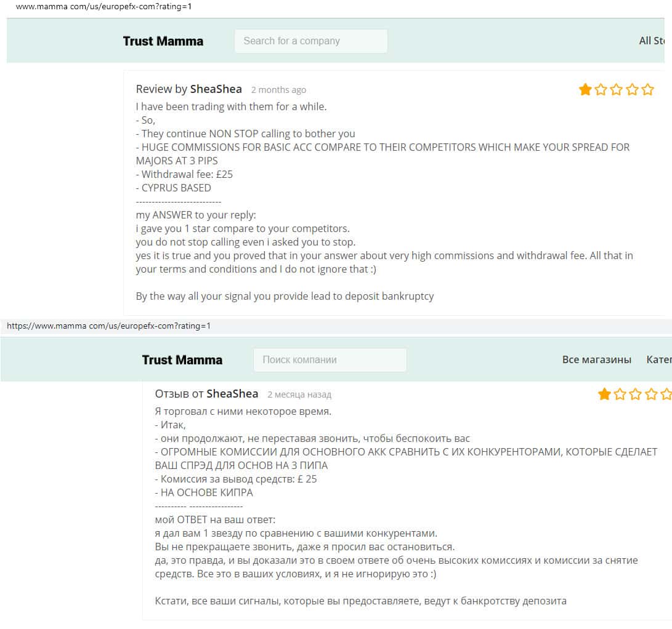Click the fourth empty star in Russian review
This screenshot has height=629, width=672.
pyautogui.click(x=651, y=395)
